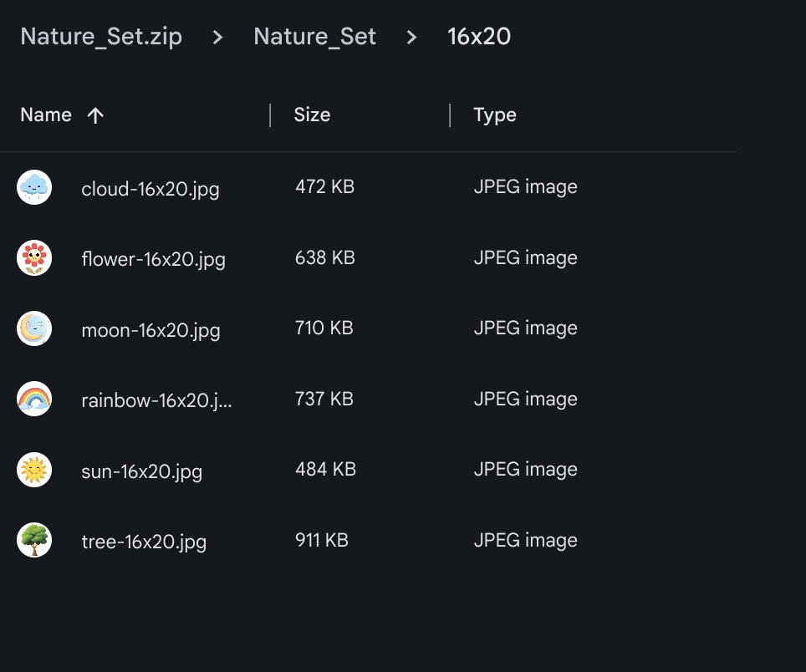The height and width of the screenshot is (672, 806).
Task: Sort files by Size column header
Action: pyautogui.click(x=312, y=115)
